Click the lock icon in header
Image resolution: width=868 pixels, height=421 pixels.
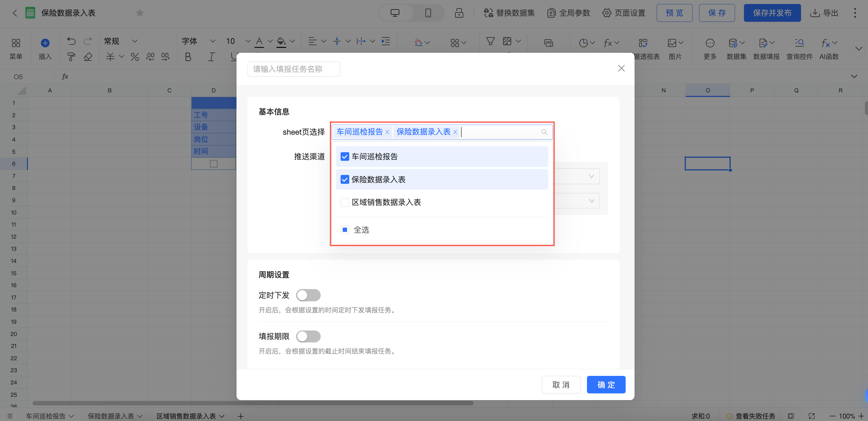(459, 13)
